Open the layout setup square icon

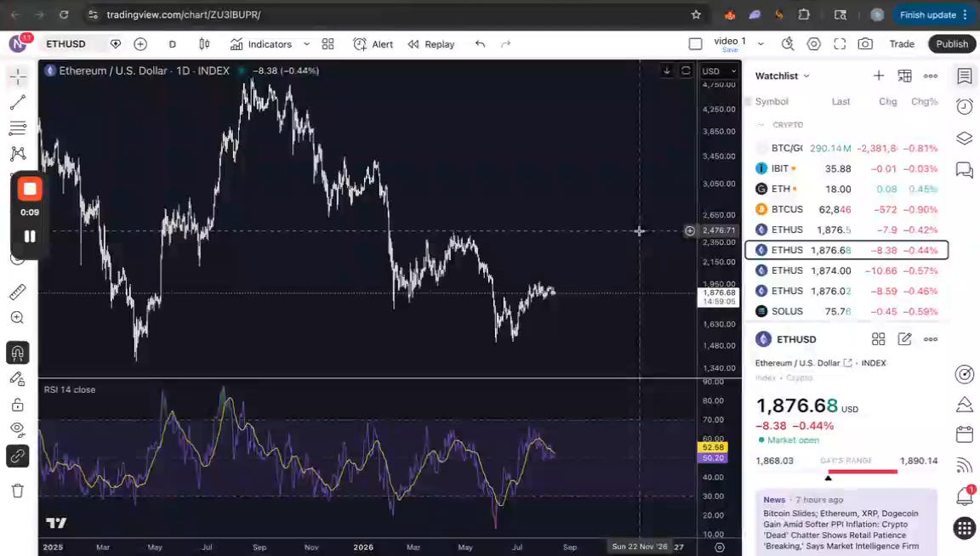(x=695, y=43)
